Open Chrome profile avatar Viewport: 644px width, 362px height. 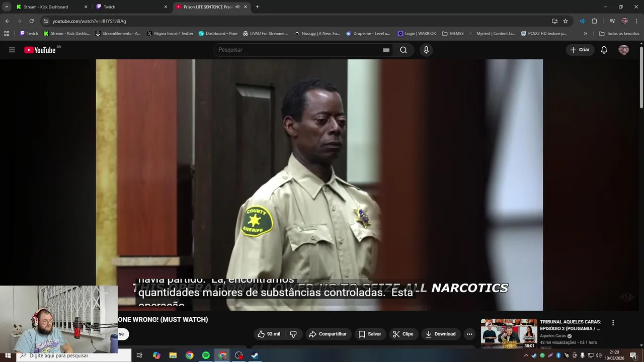point(624,21)
